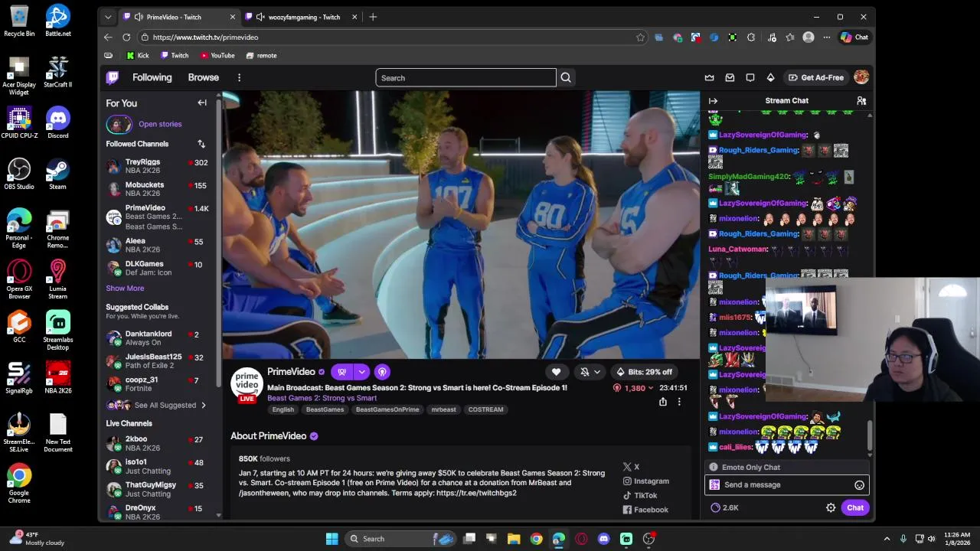Toggle the tab audio on the PrimeVideo tab
This screenshot has width=980, height=551.
139,17
